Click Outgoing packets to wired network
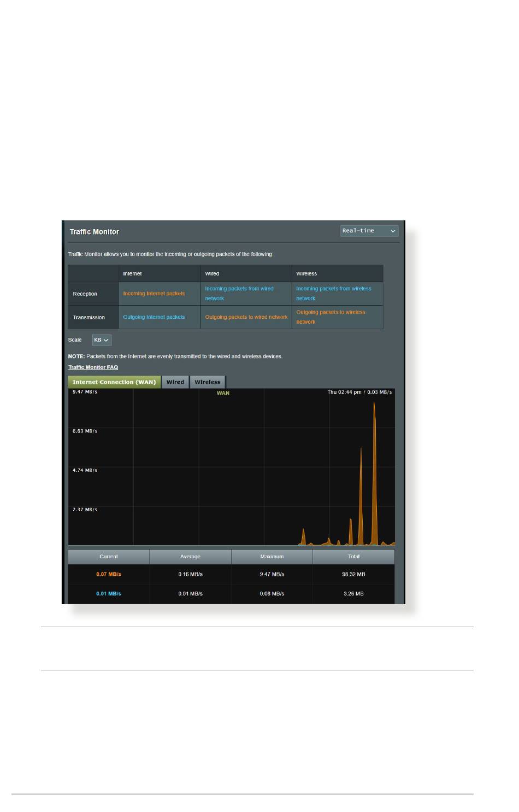The image size is (519, 812). tap(246, 317)
